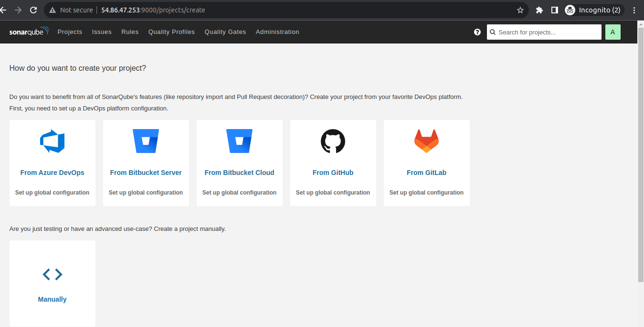Select From Bitbucket Server link
Viewport: 644px width, 327px height.
pyautogui.click(x=146, y=173)
